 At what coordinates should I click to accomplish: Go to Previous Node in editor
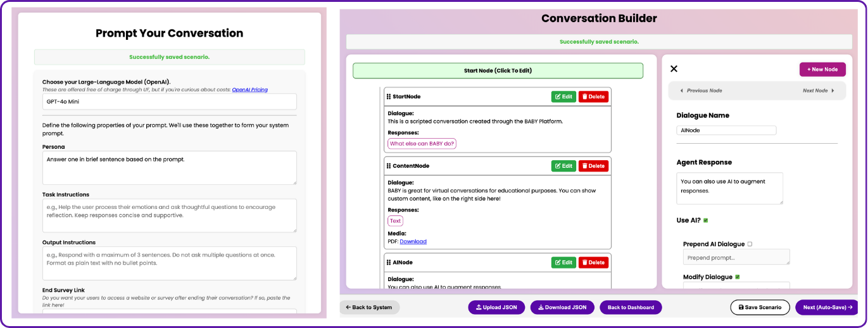(x=701, y=91)
